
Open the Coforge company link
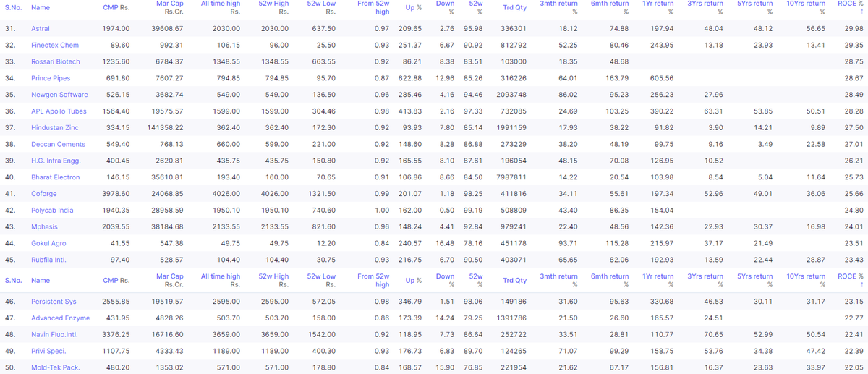[x=44, y=194]
